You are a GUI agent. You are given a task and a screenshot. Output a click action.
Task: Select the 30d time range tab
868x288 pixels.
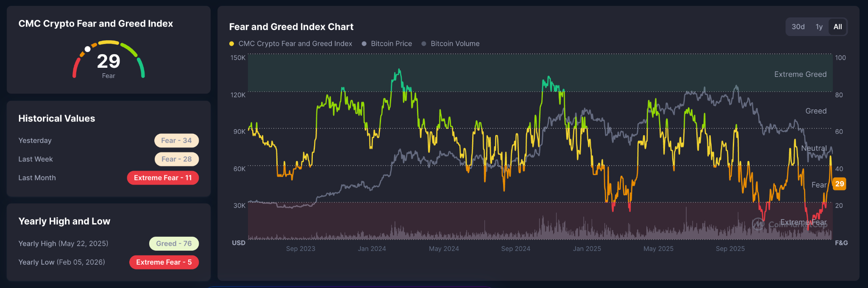point(798,27)
